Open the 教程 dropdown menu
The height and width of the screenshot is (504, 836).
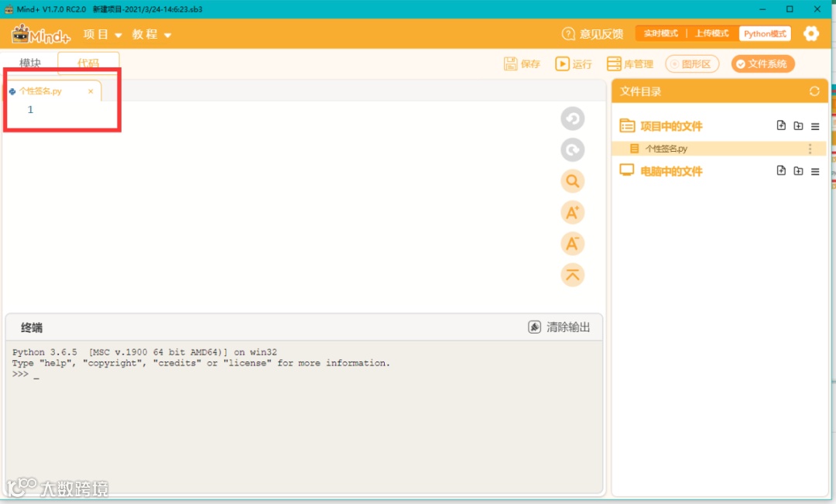tap(152, 35)
